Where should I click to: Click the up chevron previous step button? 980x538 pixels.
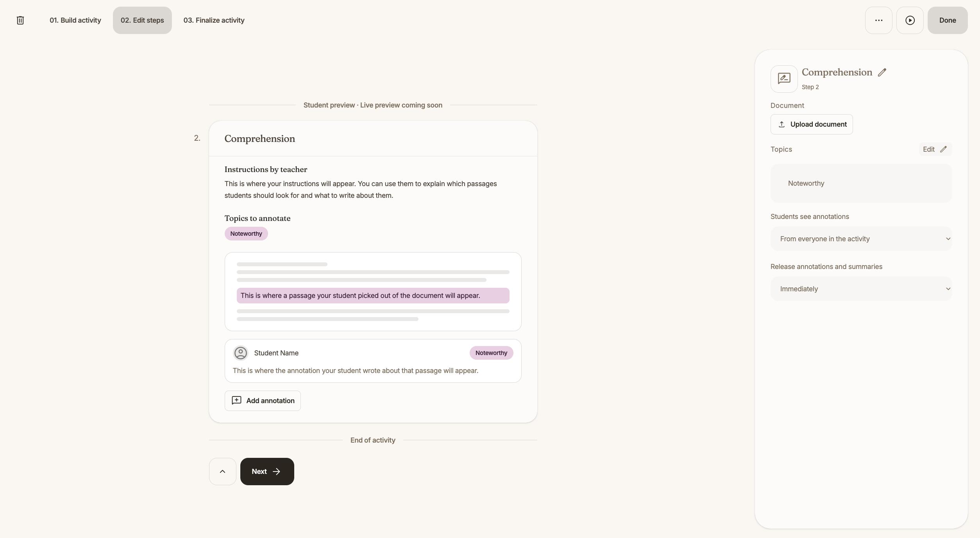222,472
